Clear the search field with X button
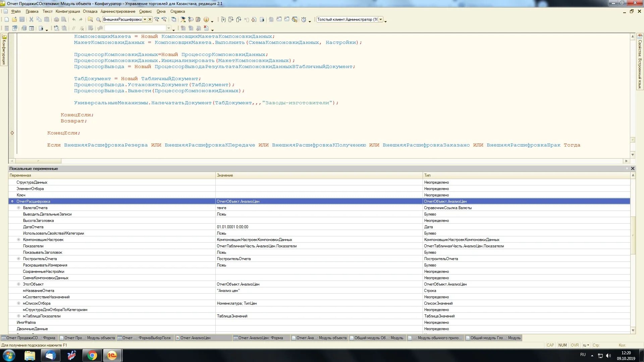 pos(150,19)
